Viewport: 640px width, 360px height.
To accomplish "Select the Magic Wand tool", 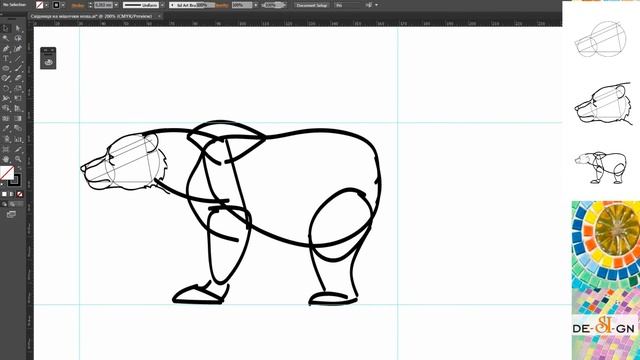I will [x=6, y=38].
